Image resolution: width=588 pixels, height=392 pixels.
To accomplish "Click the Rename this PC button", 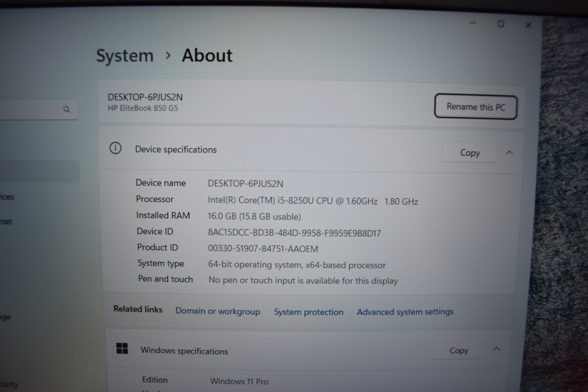I will (475, 106).
